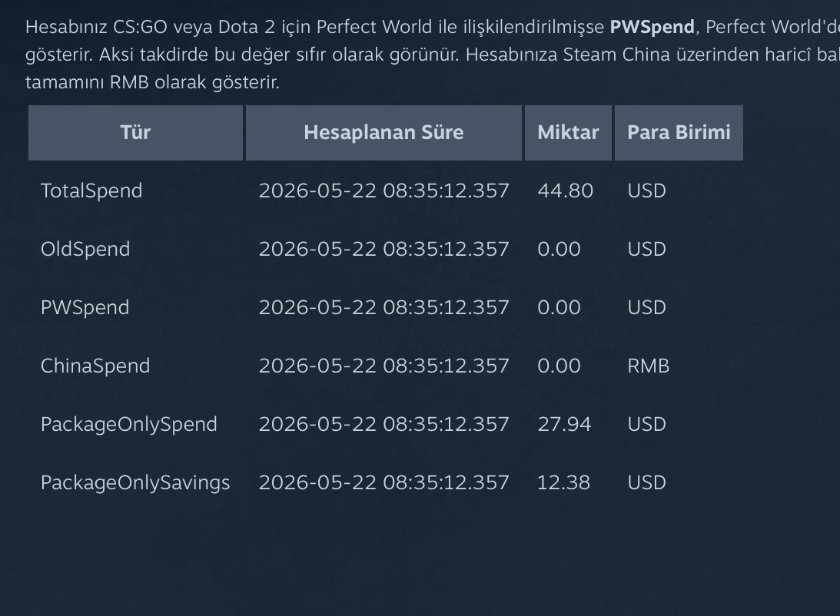Click the Miktar column header
The height and width of the screenshot is (616, 840).
tap(568, 133)
